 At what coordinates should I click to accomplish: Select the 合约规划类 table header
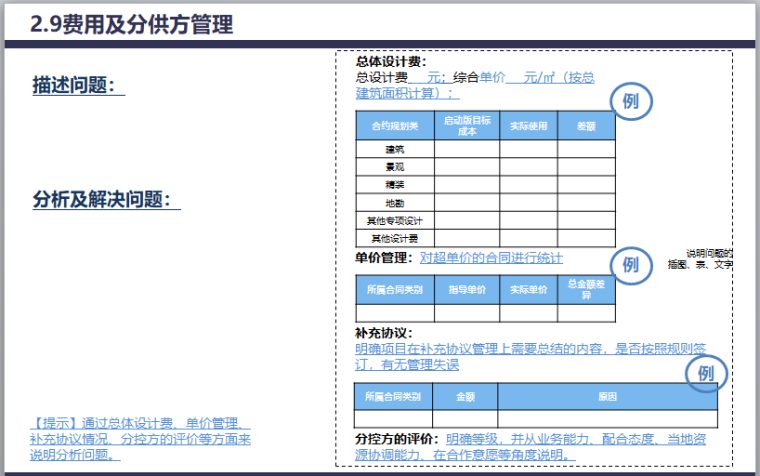395,126
